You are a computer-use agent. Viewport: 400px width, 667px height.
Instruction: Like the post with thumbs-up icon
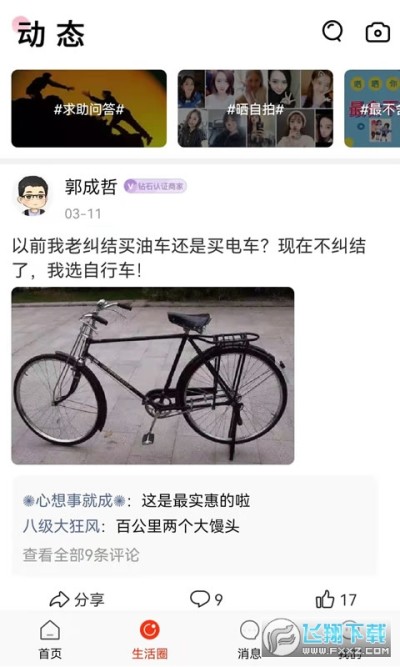pos(325,599)
